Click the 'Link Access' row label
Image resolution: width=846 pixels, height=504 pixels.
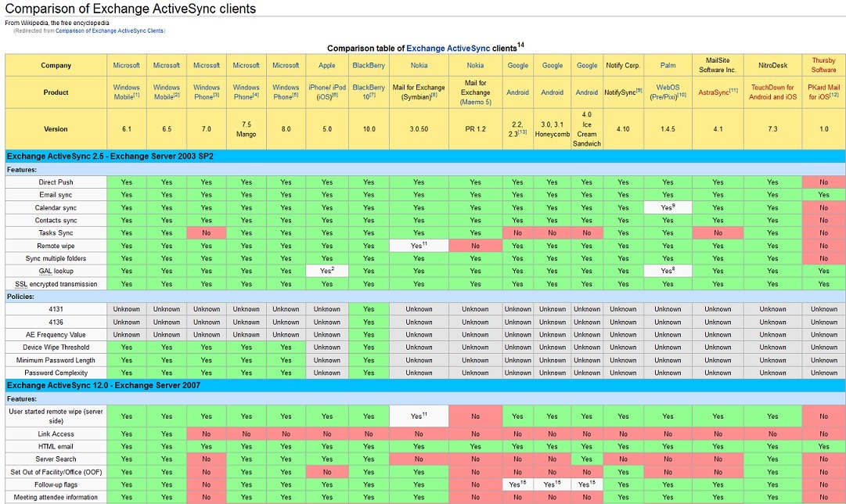pyautogui.click(x=56, y=434)
